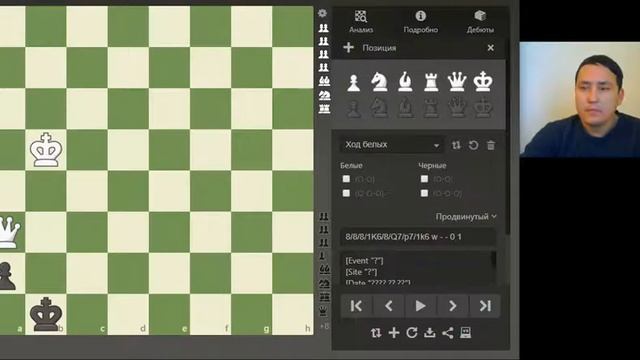Select the white queen on the board
Image resolution: width=640 pixels, height=360 pixels.
[9, 232]
